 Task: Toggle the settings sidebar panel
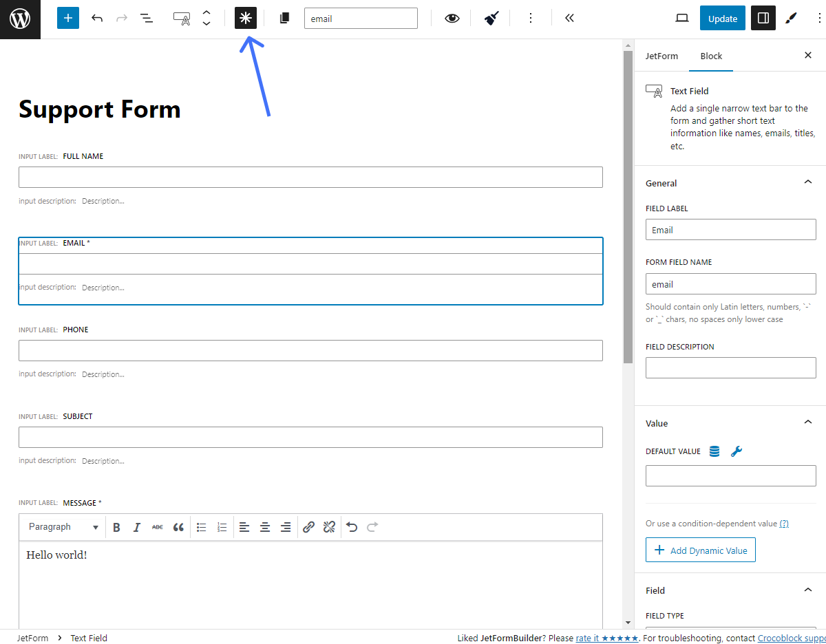pyautogui.click(x=763, y=19)
